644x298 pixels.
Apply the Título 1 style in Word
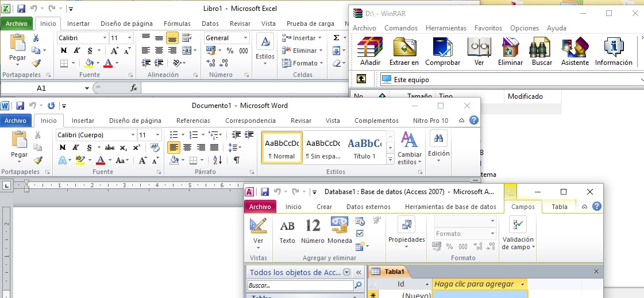(365, 147)
